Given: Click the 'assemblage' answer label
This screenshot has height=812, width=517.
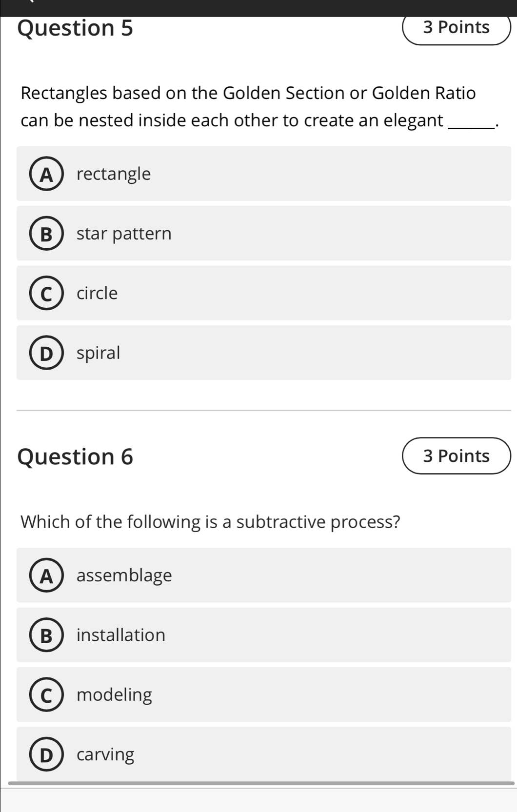Looking at the screenshot, I should [x=124, y=575].
